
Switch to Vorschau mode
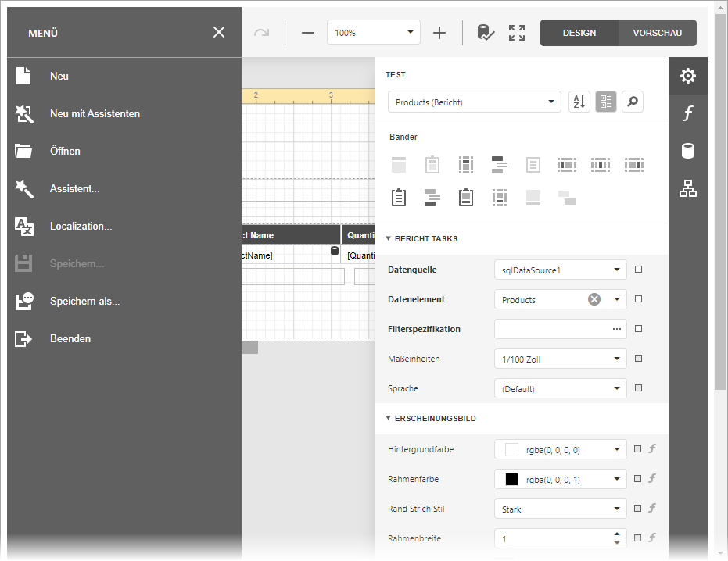(657, 33)
